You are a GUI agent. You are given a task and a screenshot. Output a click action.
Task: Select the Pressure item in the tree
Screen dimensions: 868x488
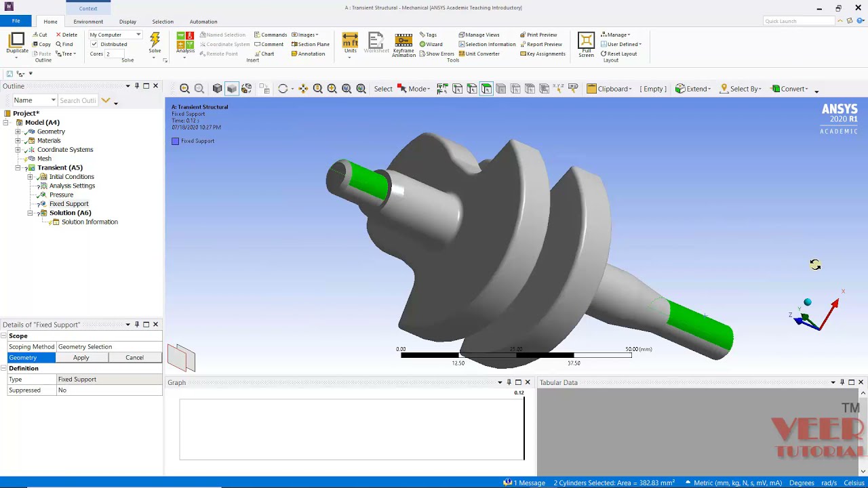pyautogui.click(x=61, y=195)
